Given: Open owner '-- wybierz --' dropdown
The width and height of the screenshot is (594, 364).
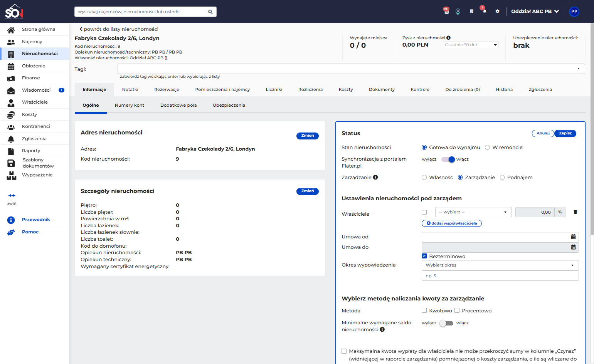Looking at the screenshot, I should pos(473,212).
